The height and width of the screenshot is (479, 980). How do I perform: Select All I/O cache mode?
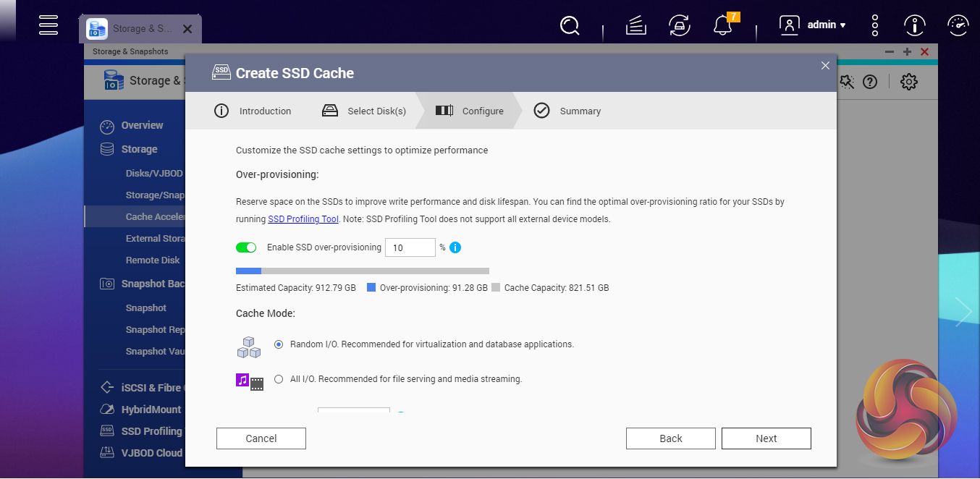point(279,379)
